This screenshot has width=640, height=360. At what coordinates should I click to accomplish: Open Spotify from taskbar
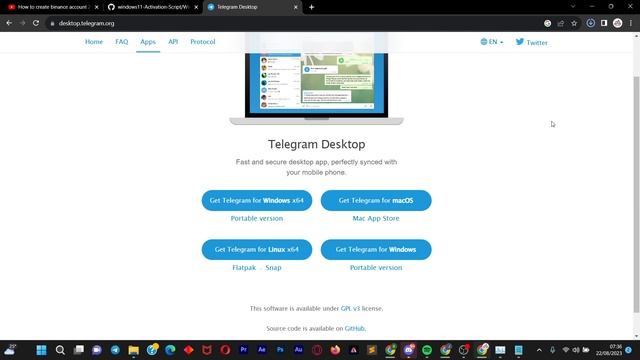427,350
